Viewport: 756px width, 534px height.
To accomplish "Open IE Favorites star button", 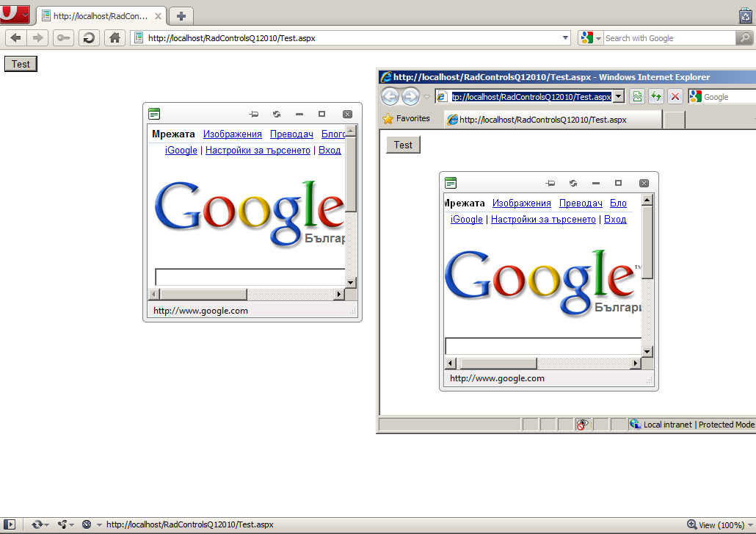I will [406, 119].
